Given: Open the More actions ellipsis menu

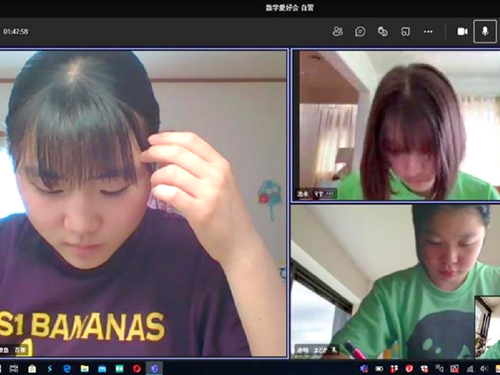Looking at the screenshot, I should point(428,32).
